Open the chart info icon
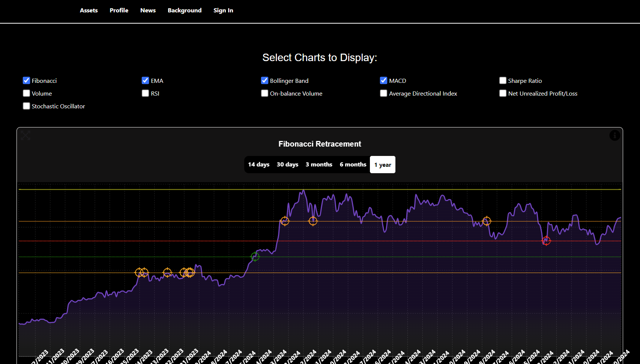640x364 pixels. pos(614,135)
